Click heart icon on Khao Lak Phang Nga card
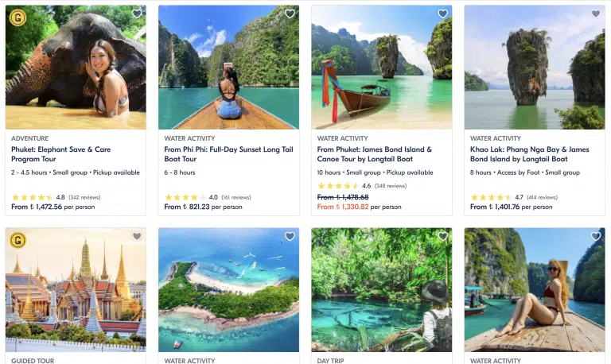The width and height of the screenshot is (611, 364). coord(596,14)
